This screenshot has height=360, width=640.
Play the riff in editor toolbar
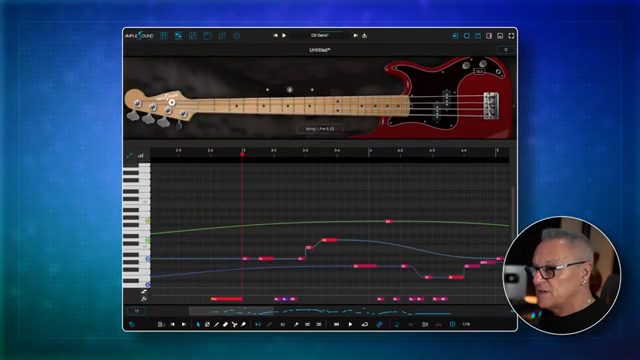[350, 324]
